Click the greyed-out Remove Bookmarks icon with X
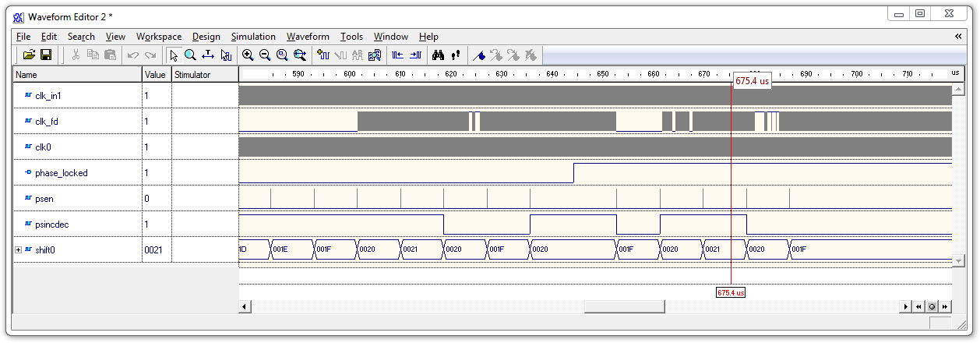 pos(531,55)
